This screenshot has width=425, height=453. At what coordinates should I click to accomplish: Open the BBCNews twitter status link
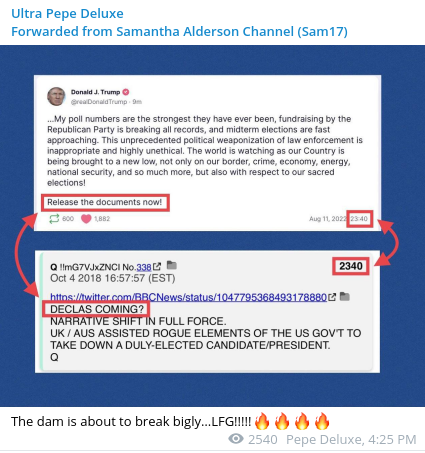tap(188, 297)
